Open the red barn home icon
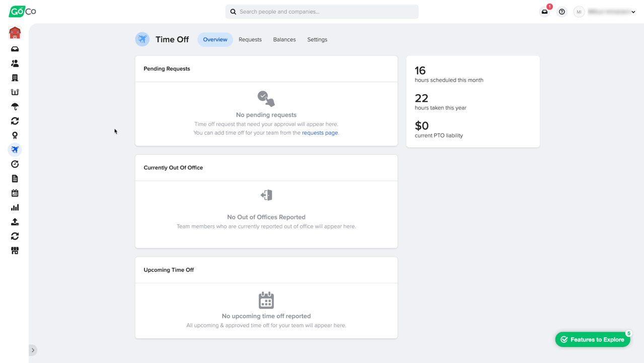 pyautogui.click(x=15, y=33)
